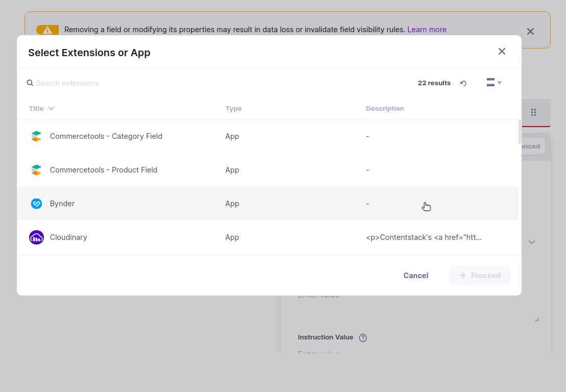Image resolution: width=566 pixels, height=392 pixels.
Task: Refresh the extensions results list
Action: click(x=463, y=83)
